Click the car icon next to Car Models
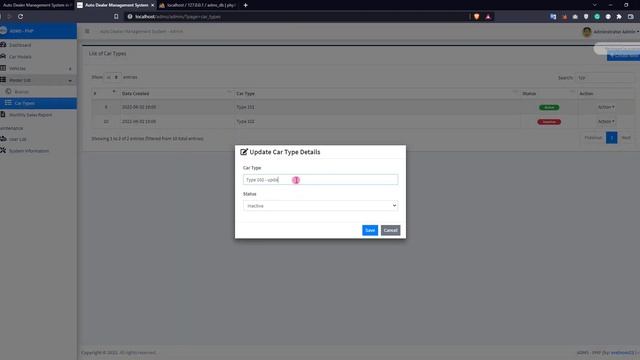 pos(3,56)
